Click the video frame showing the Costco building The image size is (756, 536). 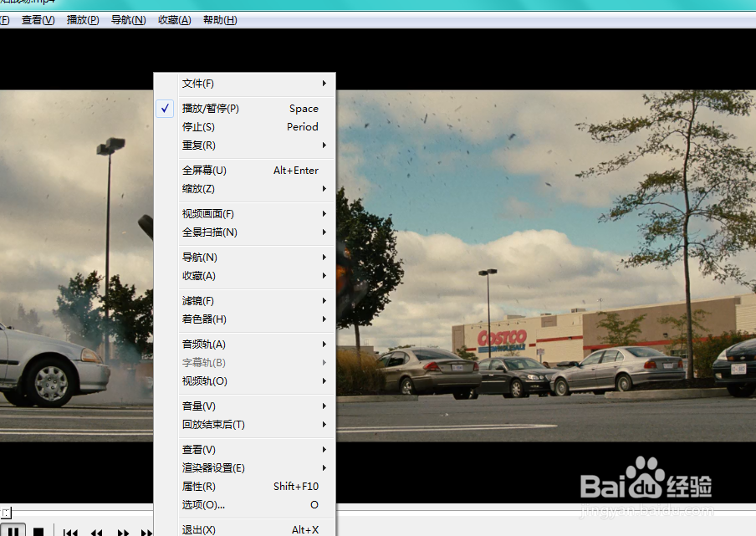546,266
